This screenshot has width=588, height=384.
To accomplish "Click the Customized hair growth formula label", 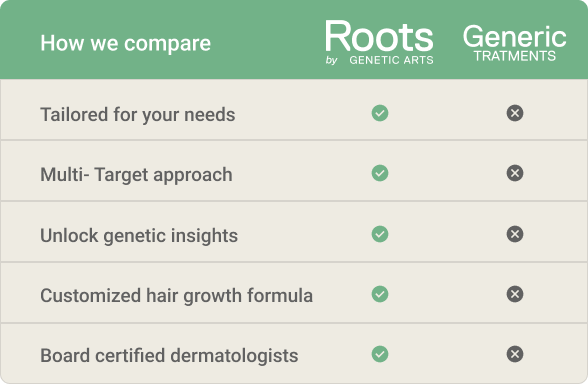I will coord(176,296).
